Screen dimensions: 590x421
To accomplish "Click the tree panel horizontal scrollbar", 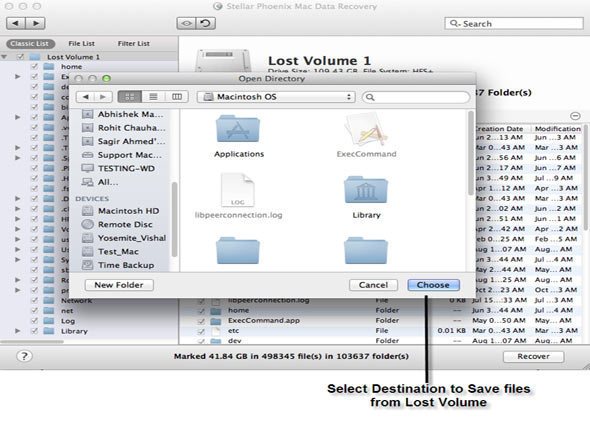I will point(32,342).
